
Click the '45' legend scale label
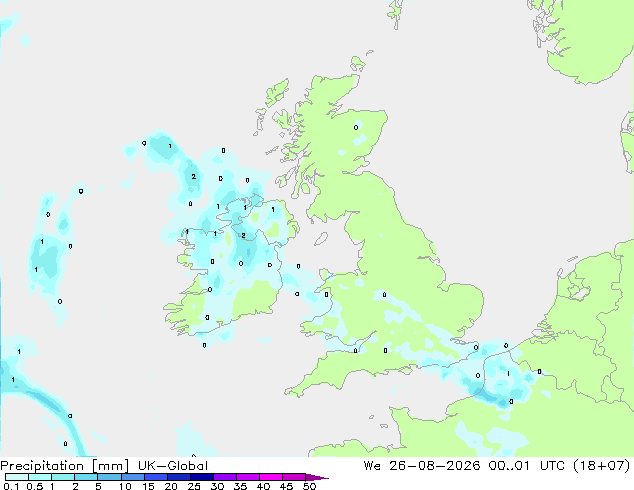[x=286, y=486]
